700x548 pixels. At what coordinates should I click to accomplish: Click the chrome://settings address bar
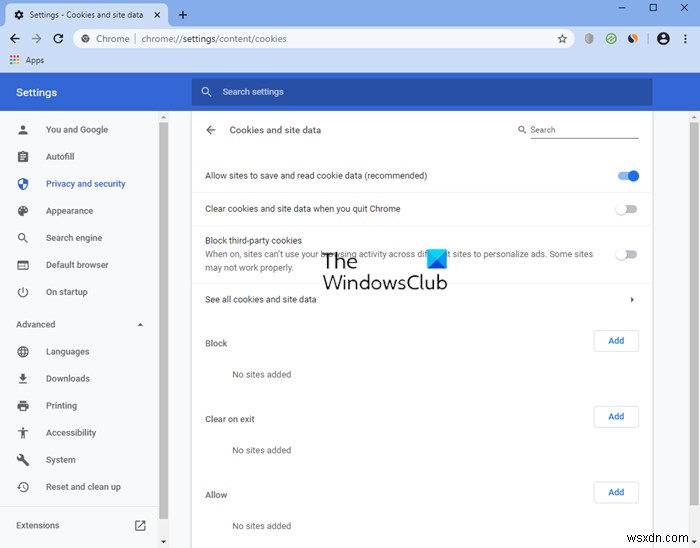tap(324, 39)
